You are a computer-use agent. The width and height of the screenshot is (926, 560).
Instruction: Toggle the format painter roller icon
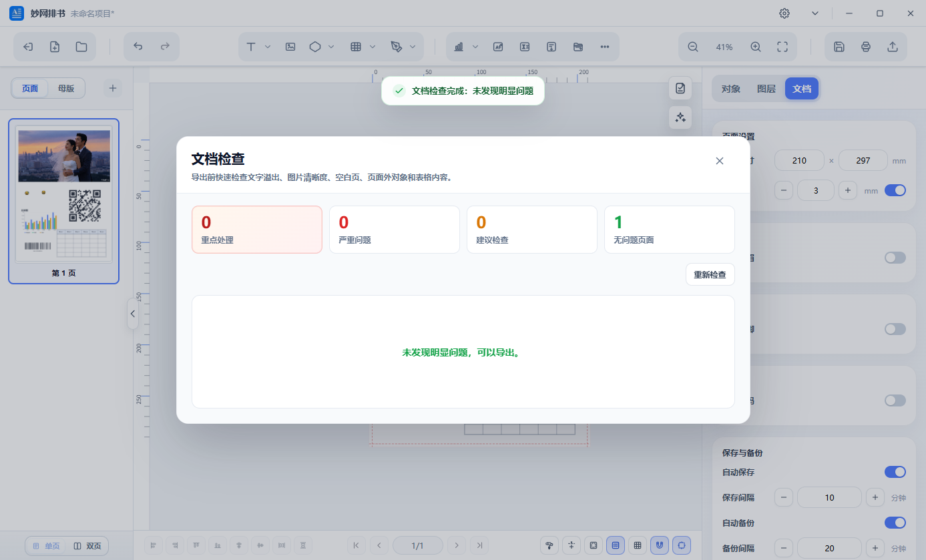(x=549, y=545)
